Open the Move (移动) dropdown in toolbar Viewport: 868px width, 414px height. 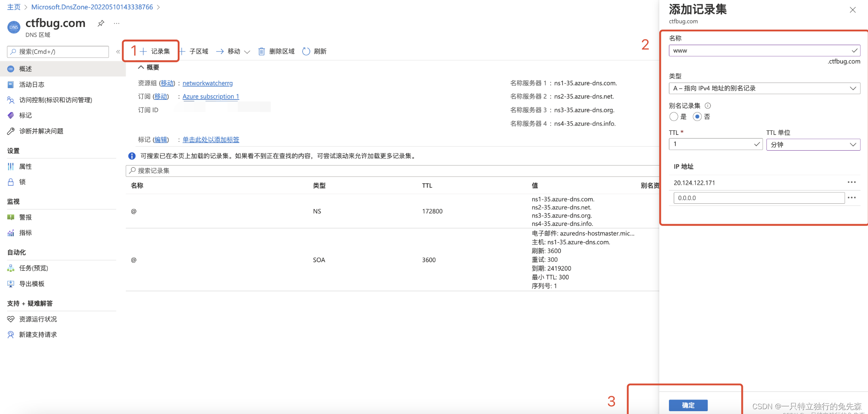(x=233, y=51)
